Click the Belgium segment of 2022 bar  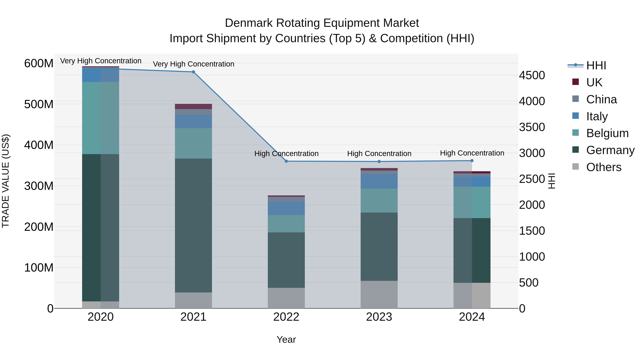pos(286,224)
